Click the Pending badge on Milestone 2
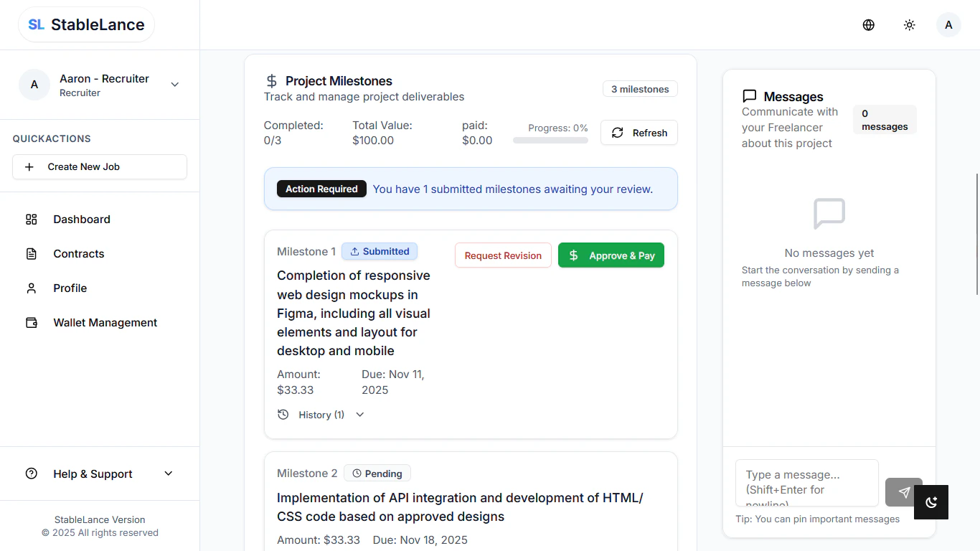Screen dimensions: 980x551 coord(377,474)
